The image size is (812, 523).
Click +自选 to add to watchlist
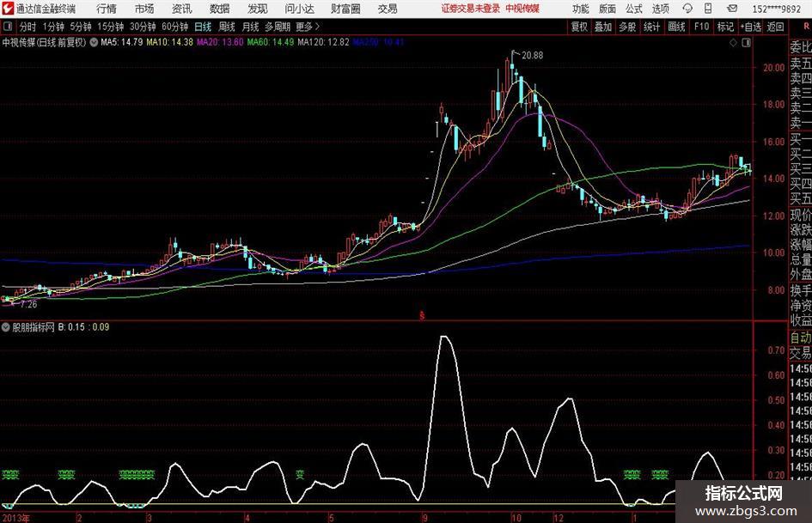pyautogui.click(x=750, y=27)
